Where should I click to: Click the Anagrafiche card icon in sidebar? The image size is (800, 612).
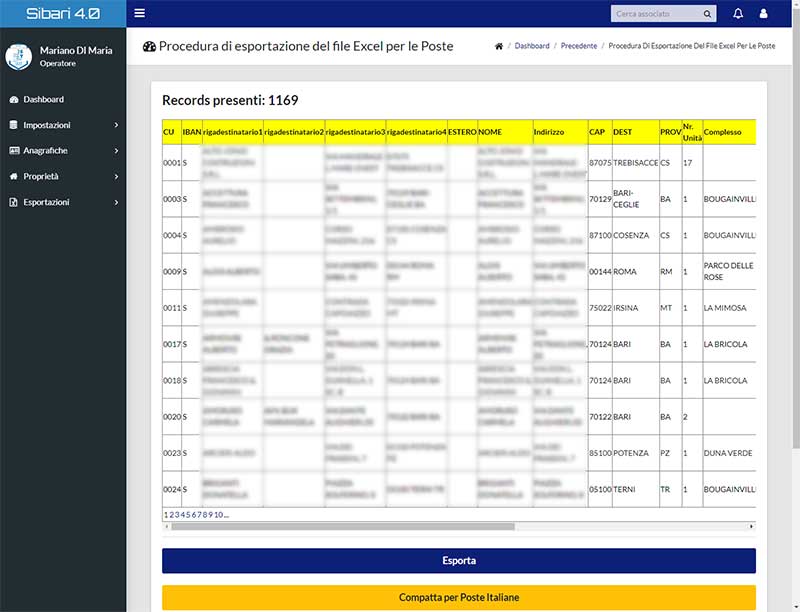[x=14, y=150]
